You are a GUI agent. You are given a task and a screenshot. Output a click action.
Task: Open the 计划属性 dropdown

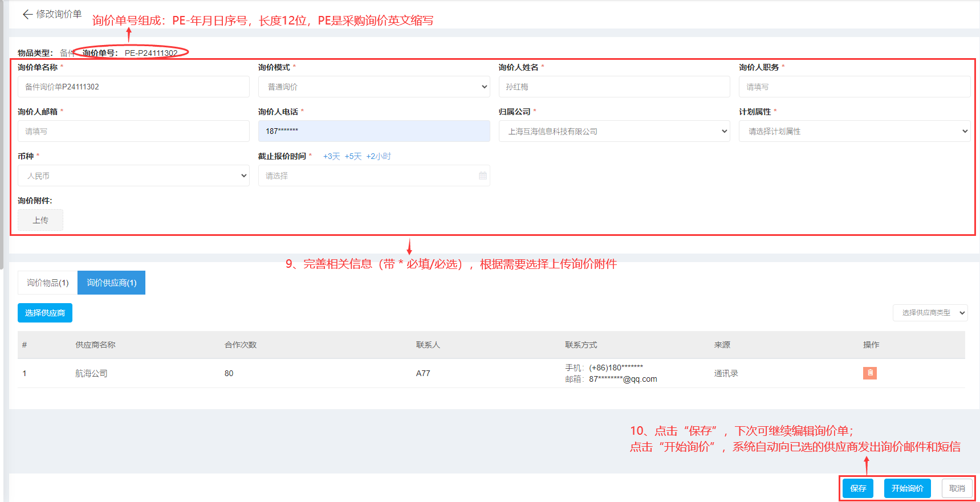pos(855,131)
